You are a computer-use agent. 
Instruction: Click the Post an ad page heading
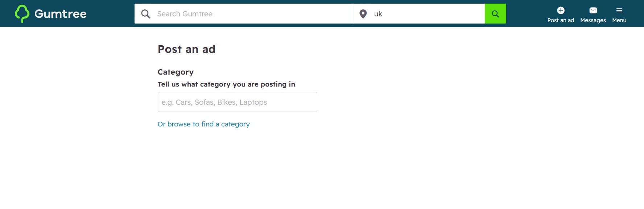pos(186,49)
